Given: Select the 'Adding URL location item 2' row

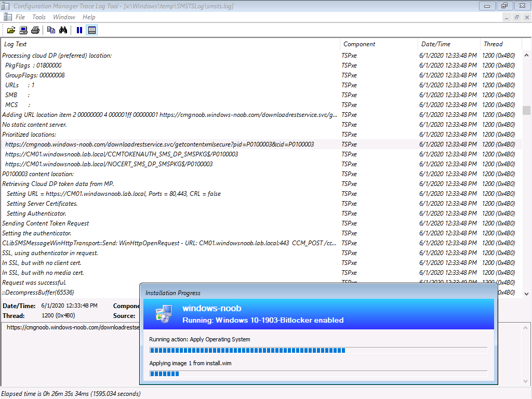Looking at the screenshot, I should point(261,115).
